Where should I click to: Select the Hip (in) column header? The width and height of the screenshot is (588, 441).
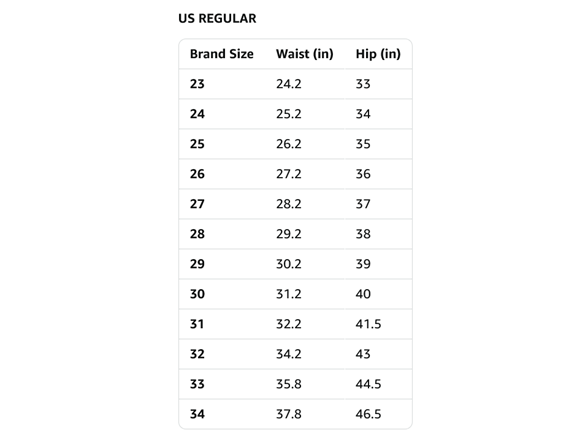(378, 54)
